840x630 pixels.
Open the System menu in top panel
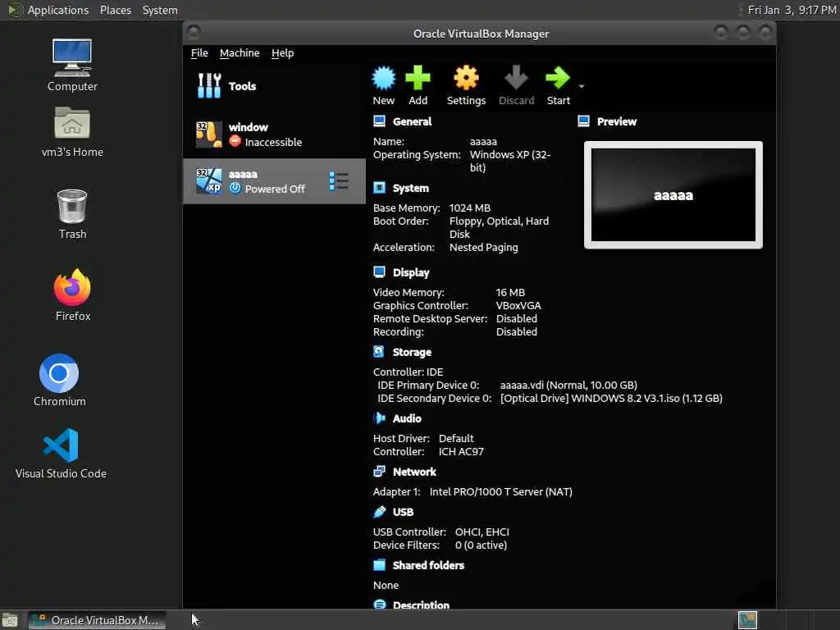pos(160,10)
